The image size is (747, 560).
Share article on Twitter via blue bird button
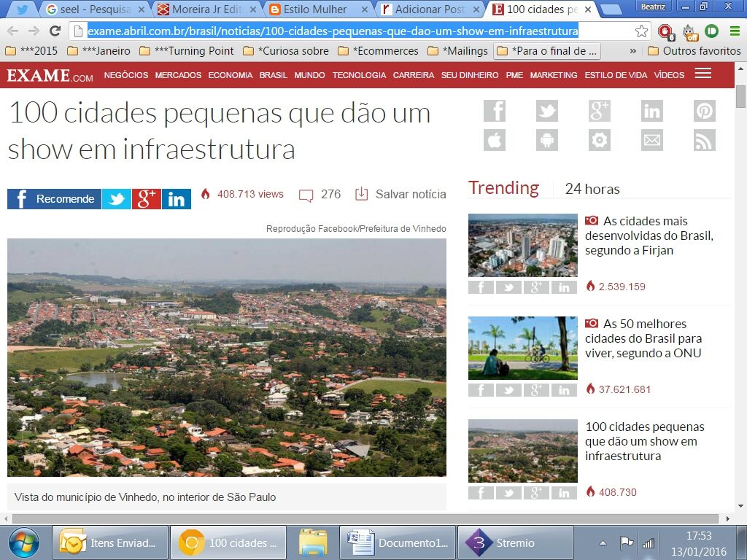[117, 199]
